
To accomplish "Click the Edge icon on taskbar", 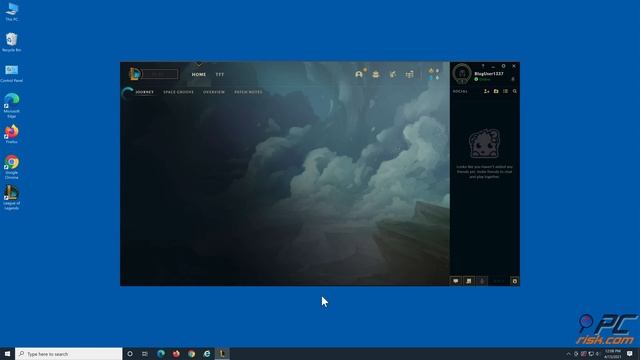I will pos(161,354).
